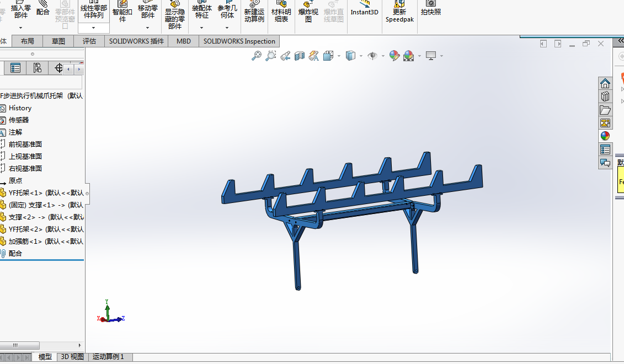Open the 线性零部件阵列 dropdown arrow
This screenshot has width=624, height=364.
94,28
